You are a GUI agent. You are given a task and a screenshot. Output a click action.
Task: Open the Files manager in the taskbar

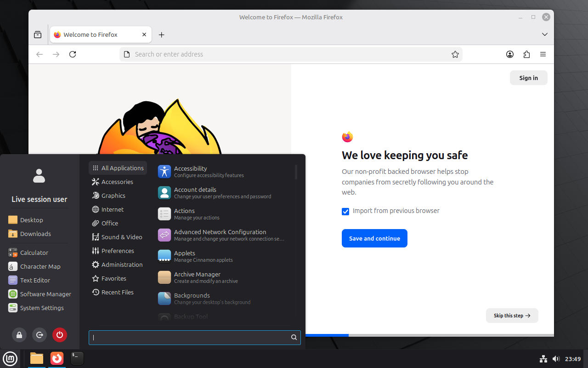tap(37, 358)
